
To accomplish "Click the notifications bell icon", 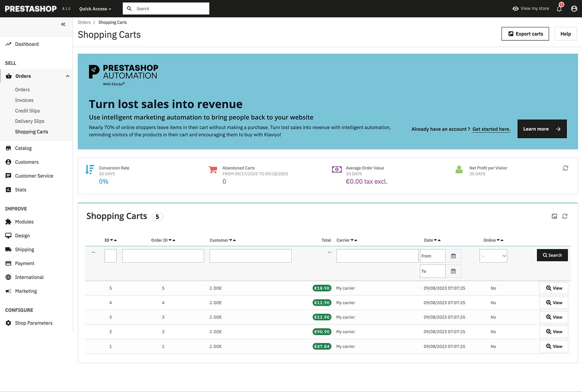I will tap(559, 9).
